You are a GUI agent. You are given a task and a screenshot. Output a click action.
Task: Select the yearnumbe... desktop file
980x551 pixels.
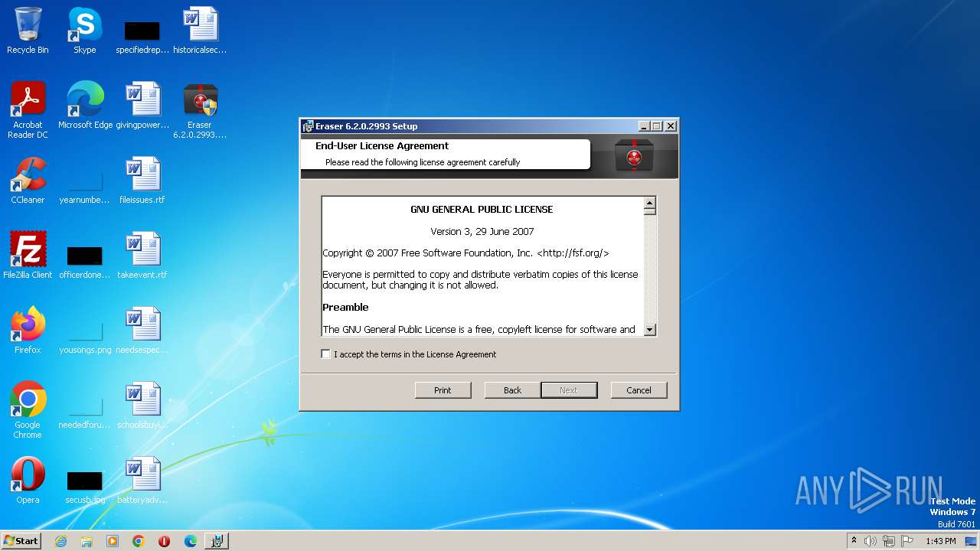(85, 188)
